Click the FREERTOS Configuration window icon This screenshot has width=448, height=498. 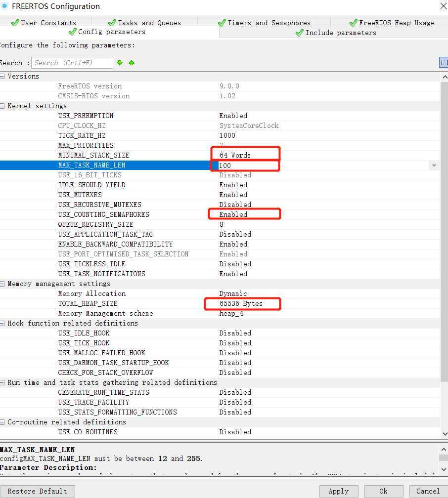pos(4,6)
